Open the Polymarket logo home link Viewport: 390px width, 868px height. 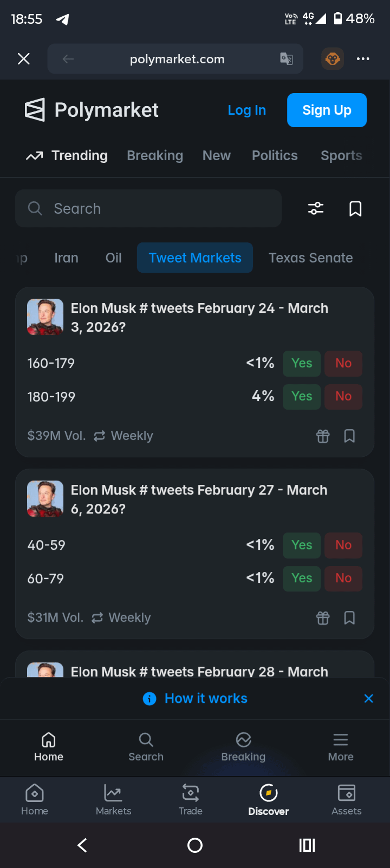click(x=92, y=110)
